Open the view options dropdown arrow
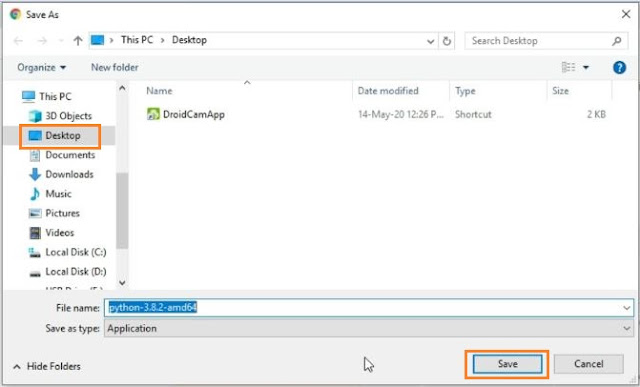Image resolution: width=640 pixels, height=387 pixels. pos(586,67)
